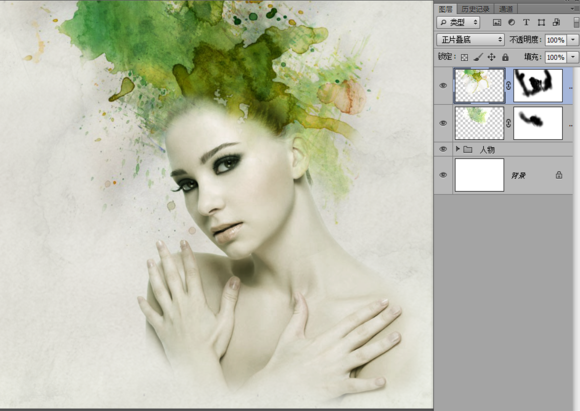Toggle visibility of 人物 group
Image resolution: width=580 pixels, height=411 pixels.
(443, 149)
